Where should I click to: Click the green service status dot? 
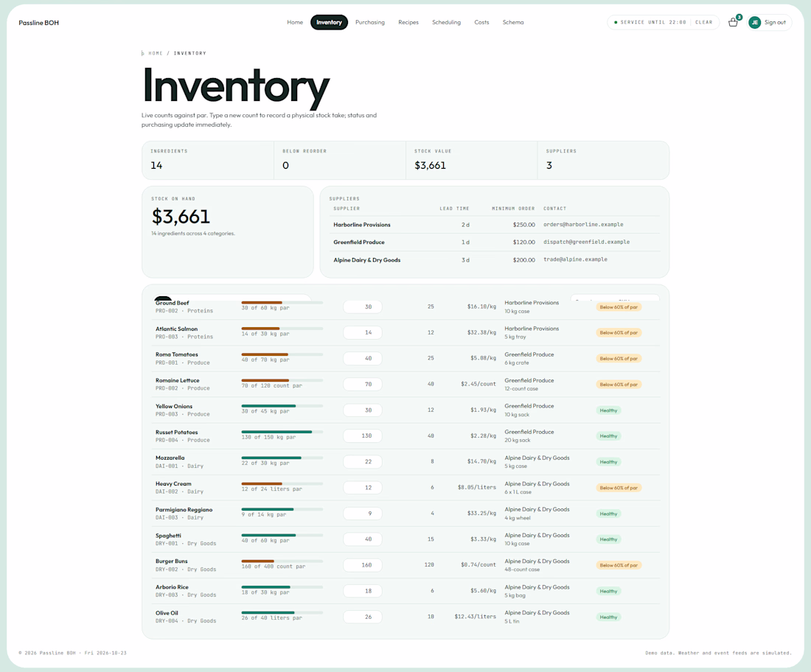pos(615,22)
